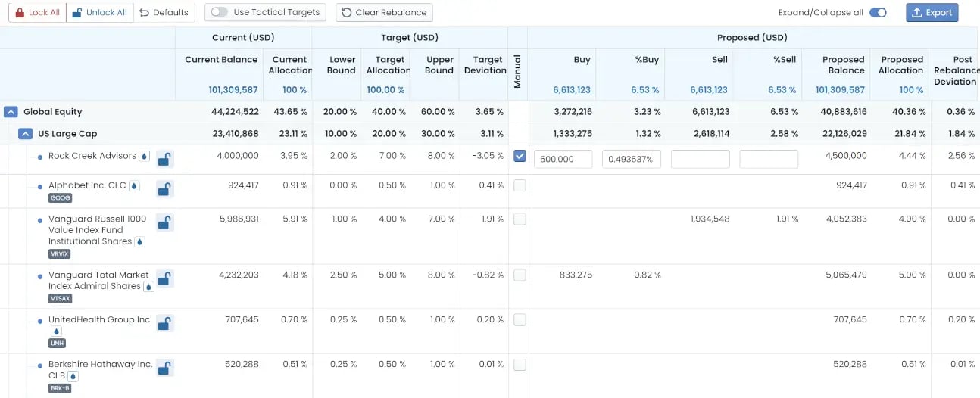Export the rebalance table

(932, 12)
